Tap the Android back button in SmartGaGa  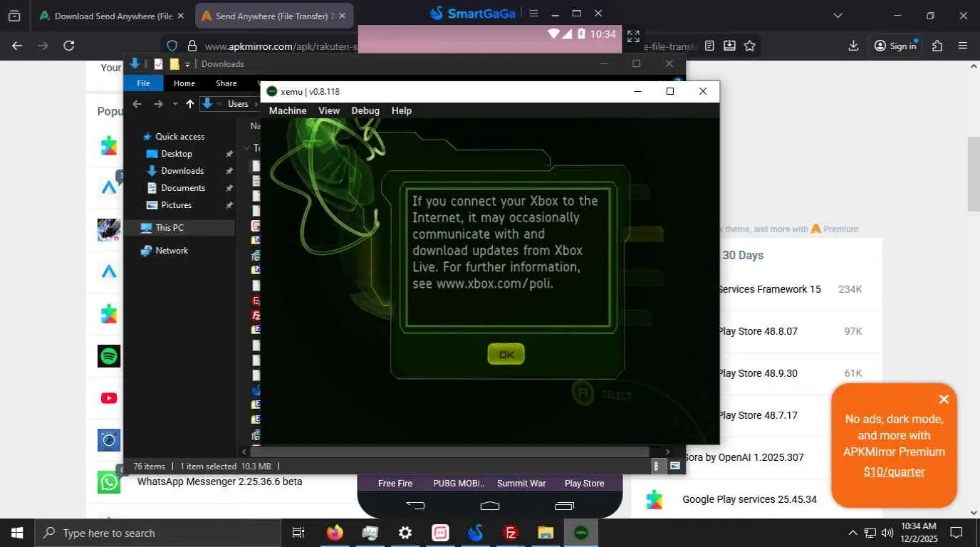point(415,506)
